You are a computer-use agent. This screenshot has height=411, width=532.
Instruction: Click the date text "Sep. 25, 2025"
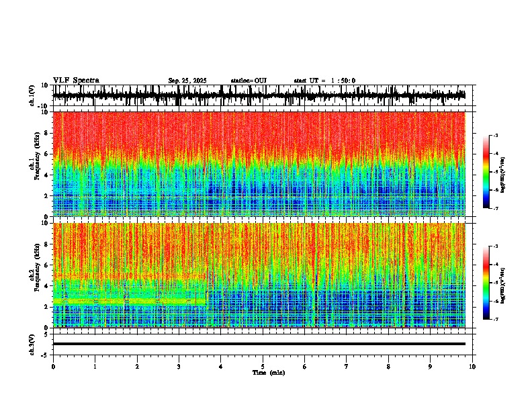(x=187, y=81)
